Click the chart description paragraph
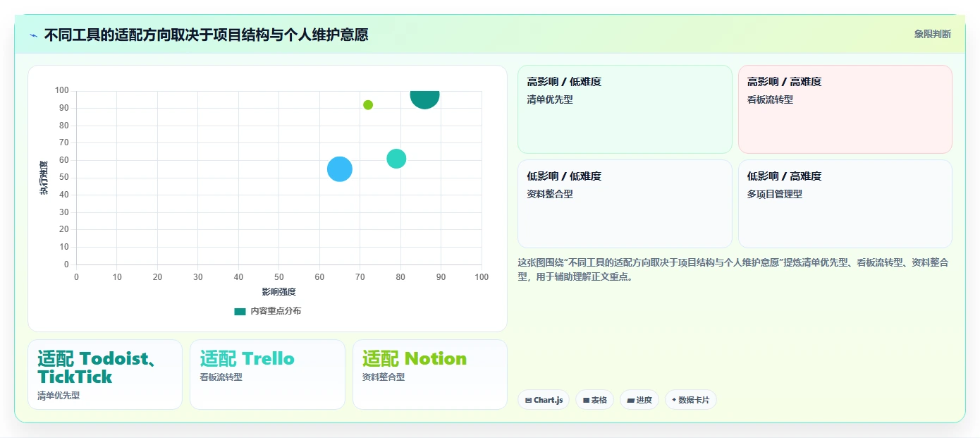Viewport: 980px width, 438px height. pos(733,269)
